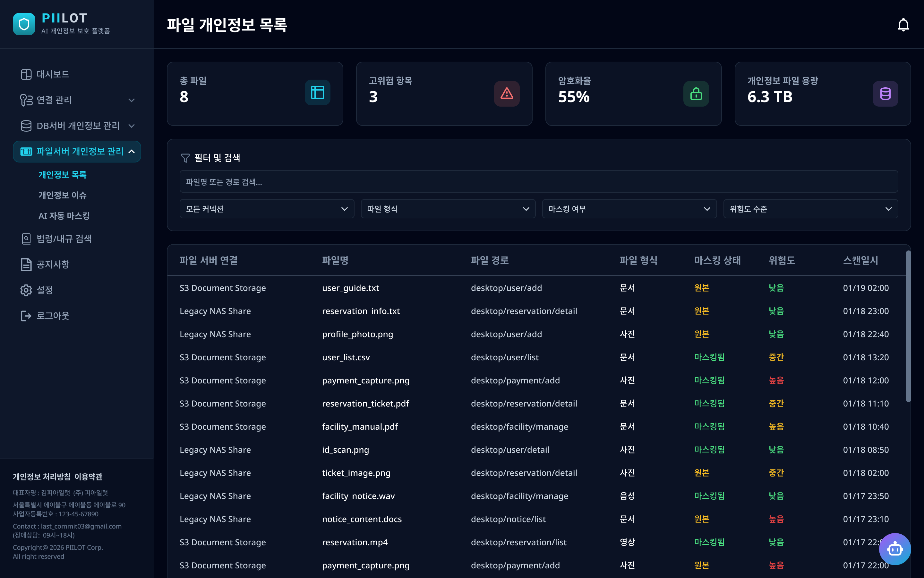This screenshot has width=924, height=578.
Task: Click the 파일명 column header
Action: tap(335, 260)
